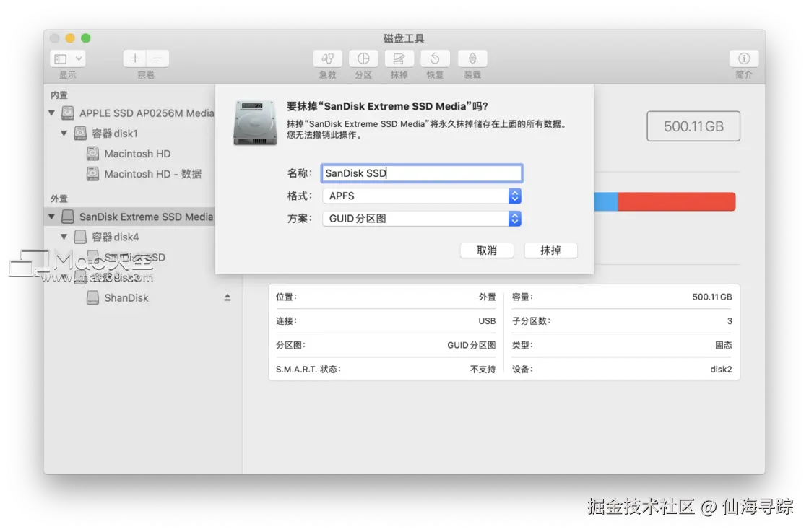
Task: Click the green zoom window button
Action: pos(86,38)
